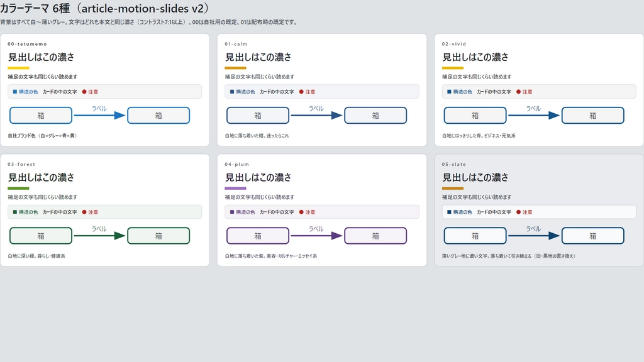Screen dimensions: 644x362
Task: Click the ラベル arrow label in 04-plum card
Action: point(316,229)
